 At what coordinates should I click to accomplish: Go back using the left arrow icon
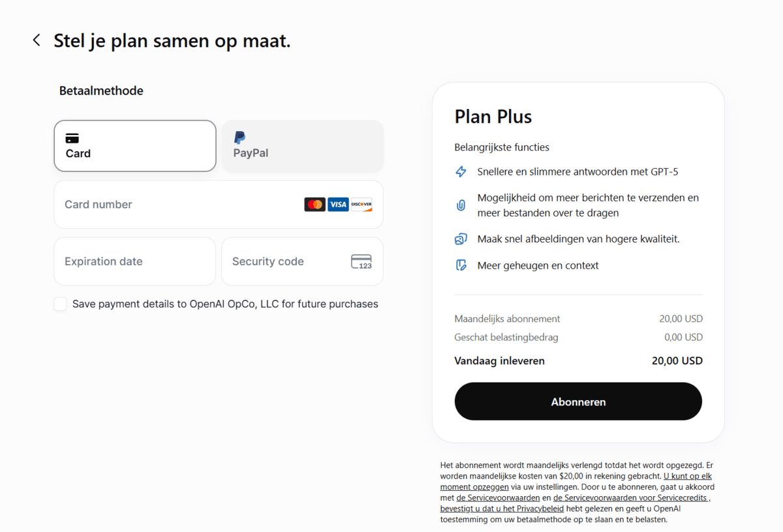[x=37, y=40]
